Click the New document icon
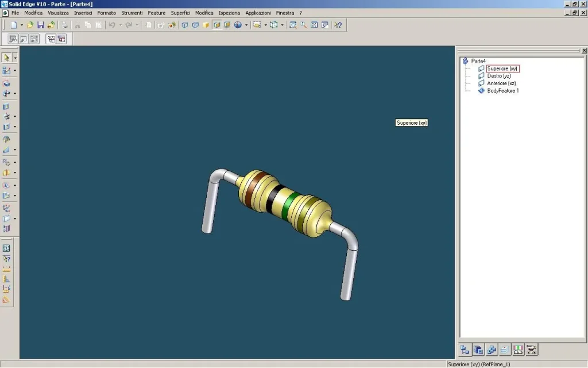This screenshot has height=368, width=588. point(14,25)
